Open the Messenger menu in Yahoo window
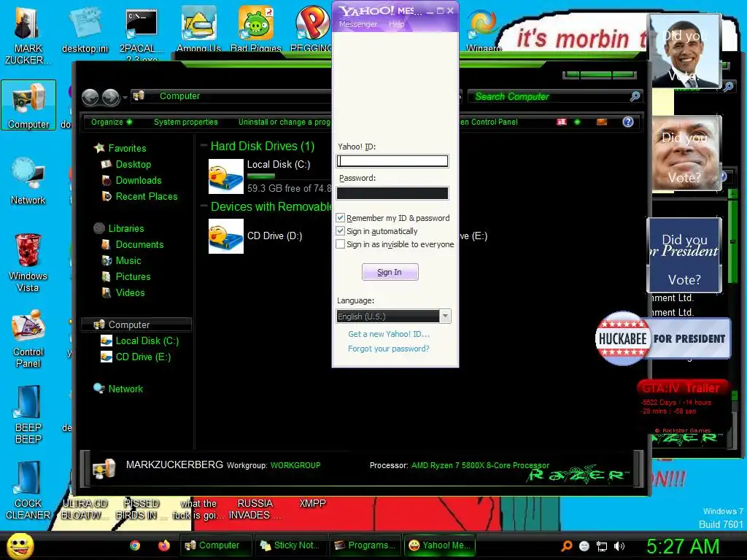Viewport: 747px width, 560px height. click(357, 24)
